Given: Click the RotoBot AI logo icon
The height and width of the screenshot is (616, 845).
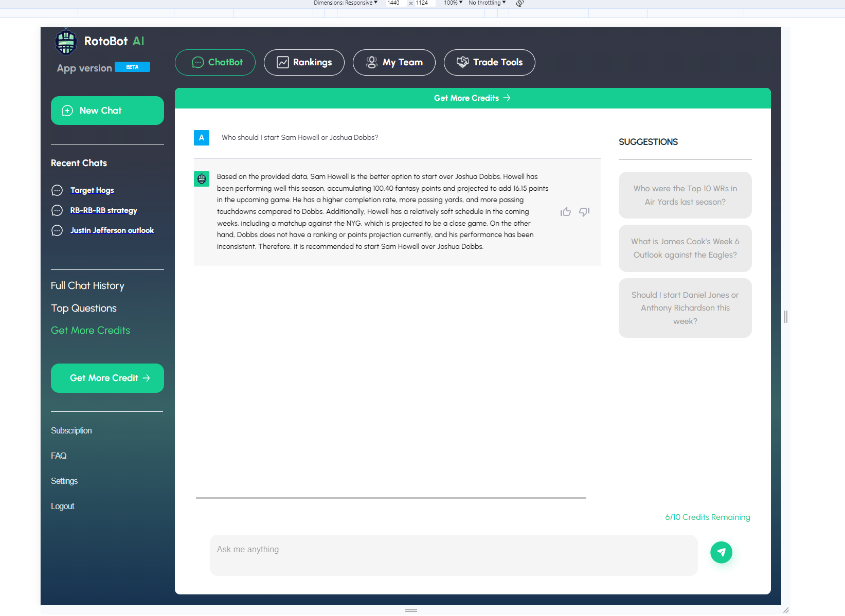Looking at the screenshot, I should [66, 42].
